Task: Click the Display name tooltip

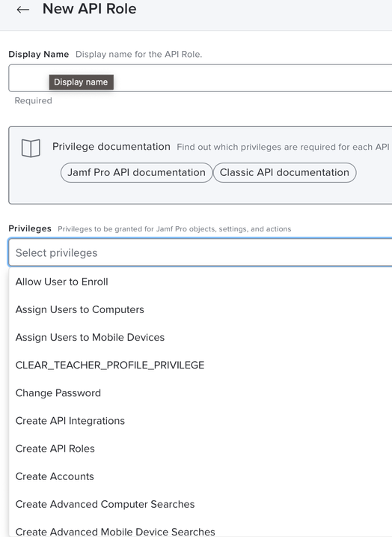Action: (81, 82)
